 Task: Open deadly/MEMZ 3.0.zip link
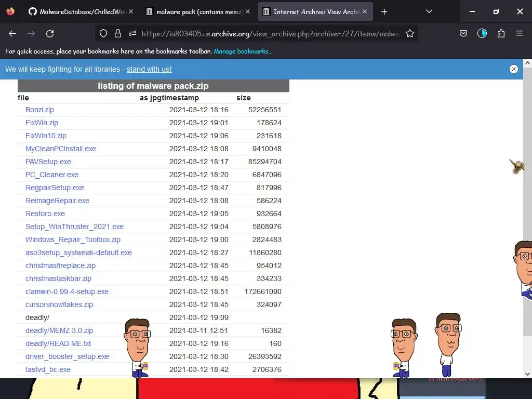point(59,330)
